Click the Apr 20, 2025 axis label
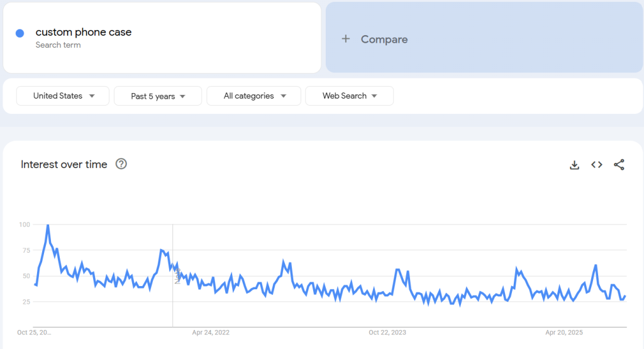 click(564, 332)
